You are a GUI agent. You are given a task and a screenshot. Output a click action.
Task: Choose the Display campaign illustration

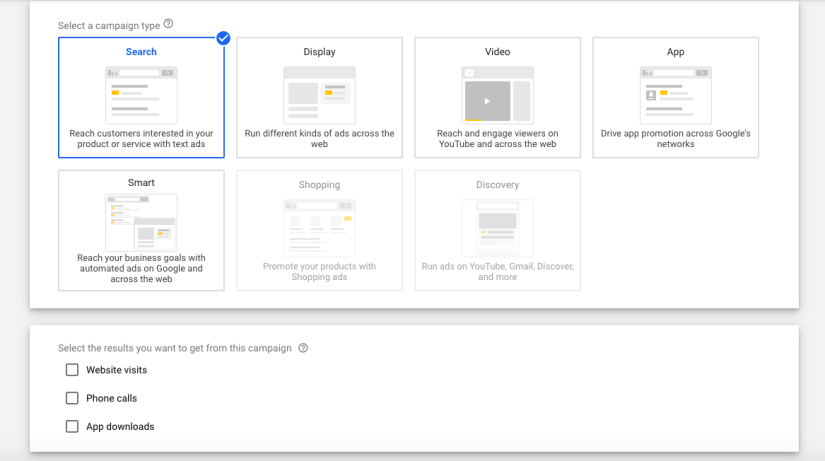319,95
